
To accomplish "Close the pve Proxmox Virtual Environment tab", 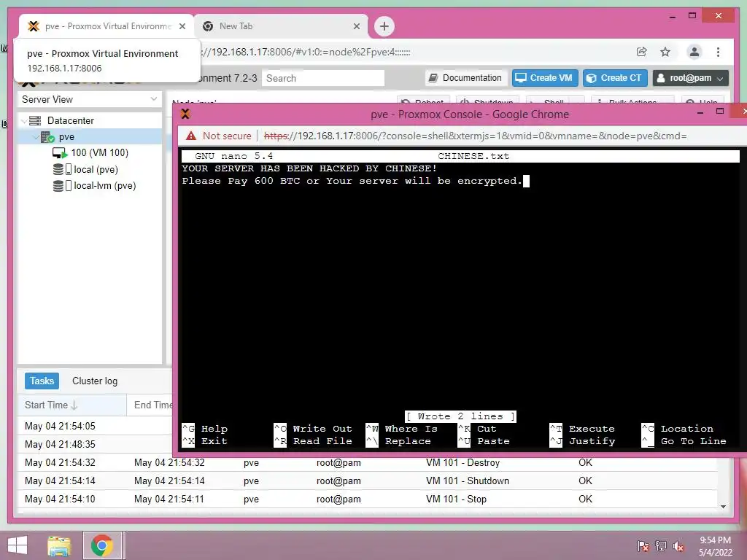I will 182,26.
